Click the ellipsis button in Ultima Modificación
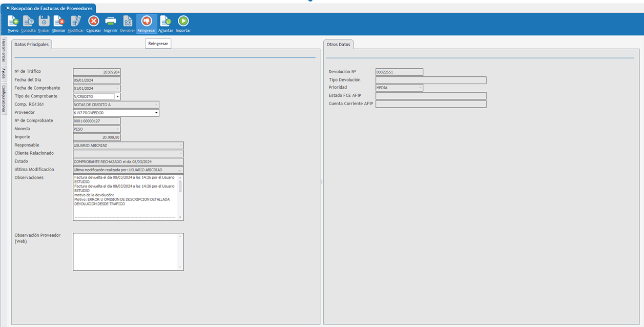The height and width of the screenshot is (327, 644). (x=179, y=170)
